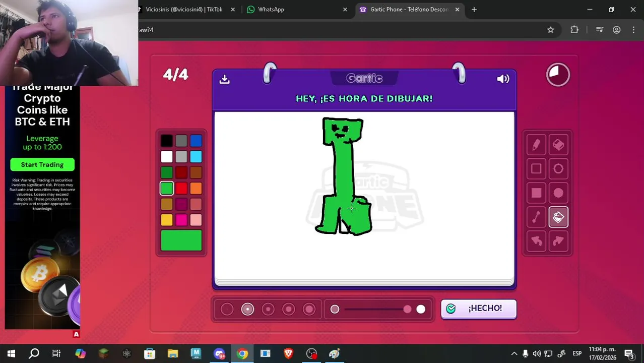Pick the orange color swatch

click(196, 188)
